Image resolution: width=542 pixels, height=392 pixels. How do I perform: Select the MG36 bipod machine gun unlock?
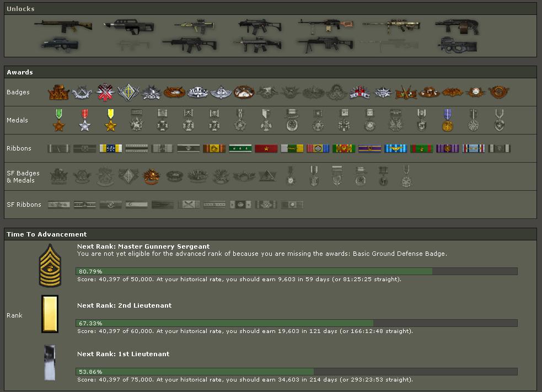(x=326, y=45)
